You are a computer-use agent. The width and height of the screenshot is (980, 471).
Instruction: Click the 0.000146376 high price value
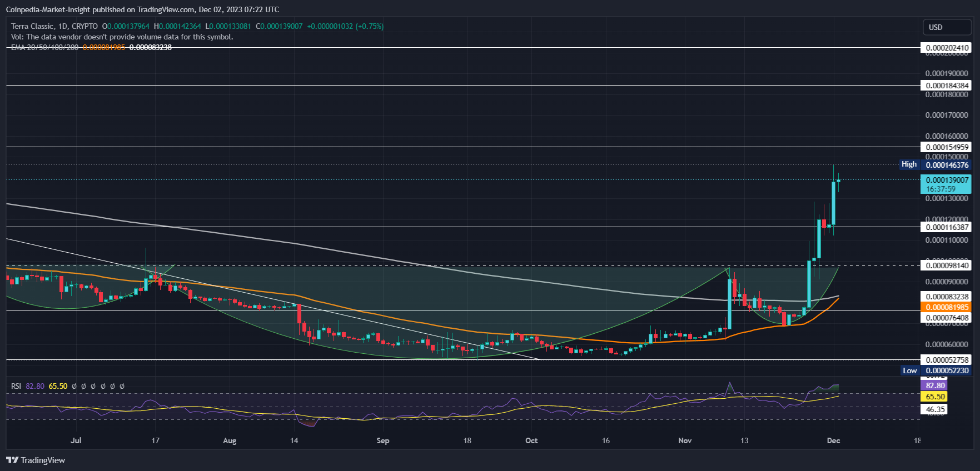point(947,165)
